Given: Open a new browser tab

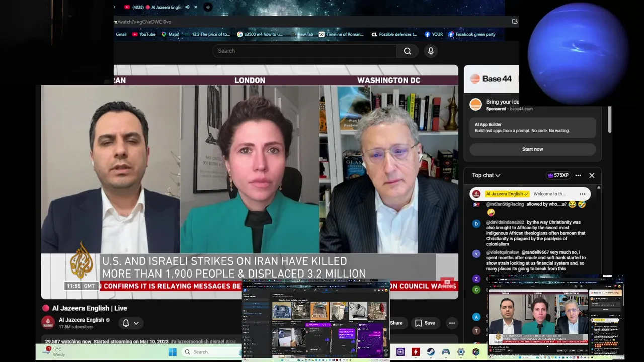Looking at the screenshot, I should 208,7.
